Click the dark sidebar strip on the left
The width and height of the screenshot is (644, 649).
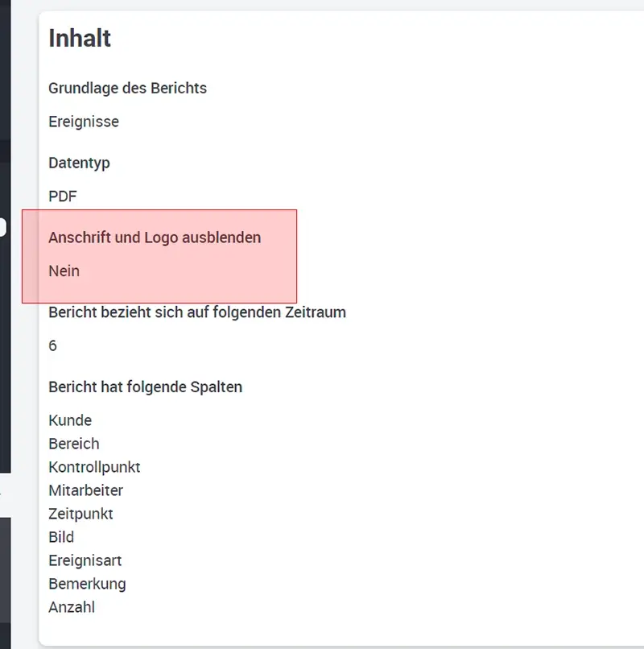point(5,322)
